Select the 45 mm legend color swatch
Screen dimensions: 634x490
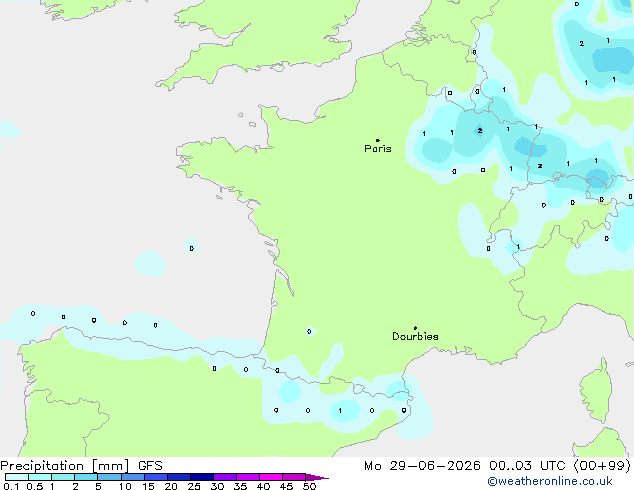(x=294, y=477)
